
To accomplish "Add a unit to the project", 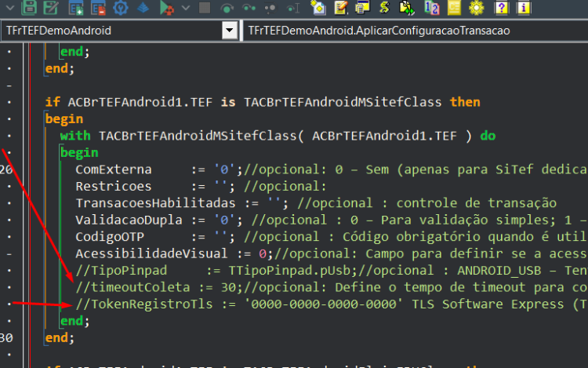I will click(76, 8).
